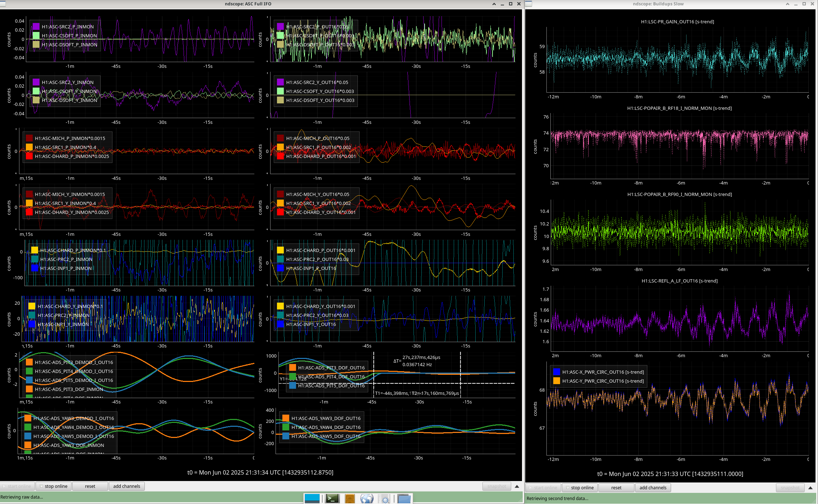Viewport: 818px width, 504px height.
Task: Open the blue folder icon in taskbar
Action: [404, 499]
